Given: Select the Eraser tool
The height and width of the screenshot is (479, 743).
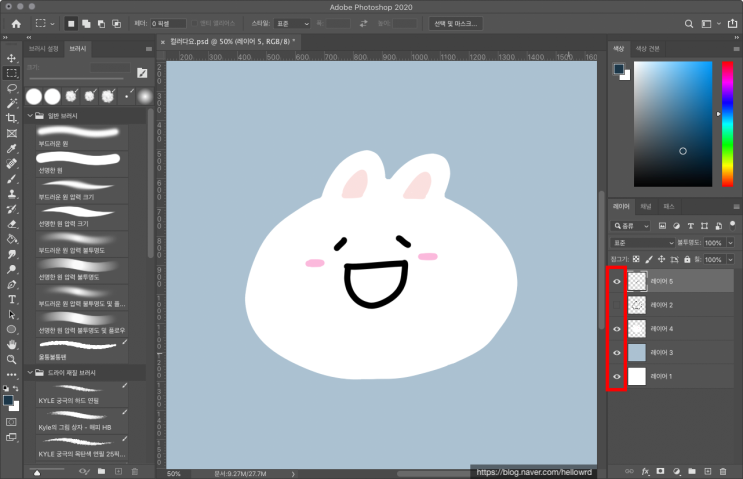Looking at the screenshot, I should (x=11, y=224).
